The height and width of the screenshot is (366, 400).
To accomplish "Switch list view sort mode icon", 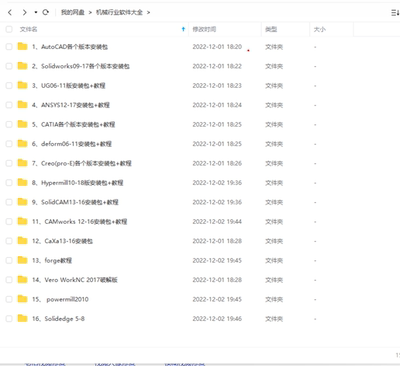I will click(x=395, y=12).
